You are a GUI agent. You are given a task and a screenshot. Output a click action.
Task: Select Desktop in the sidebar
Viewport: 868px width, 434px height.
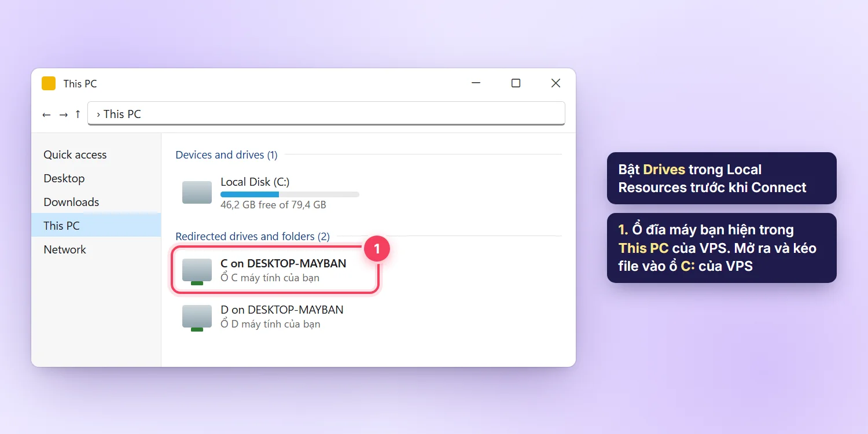click(64, 178)
